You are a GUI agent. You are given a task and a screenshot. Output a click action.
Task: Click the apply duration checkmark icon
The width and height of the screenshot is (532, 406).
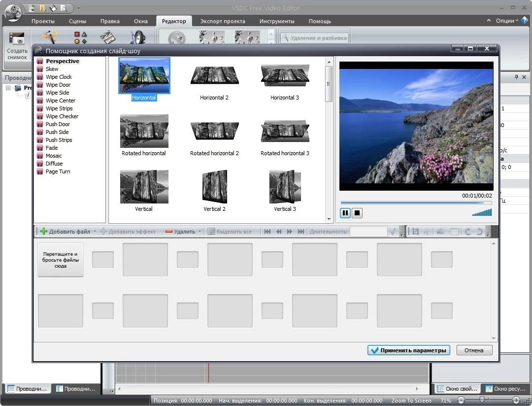click(393, 232)
